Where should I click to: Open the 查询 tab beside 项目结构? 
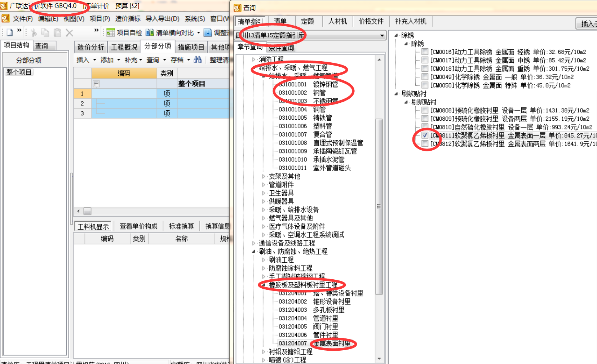click(41, 46)
